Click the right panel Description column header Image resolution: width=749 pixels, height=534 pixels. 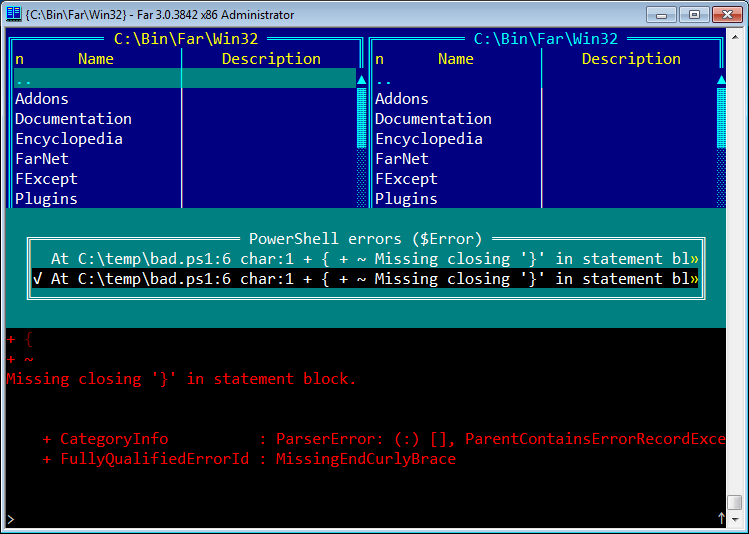[x=631, y=59]
